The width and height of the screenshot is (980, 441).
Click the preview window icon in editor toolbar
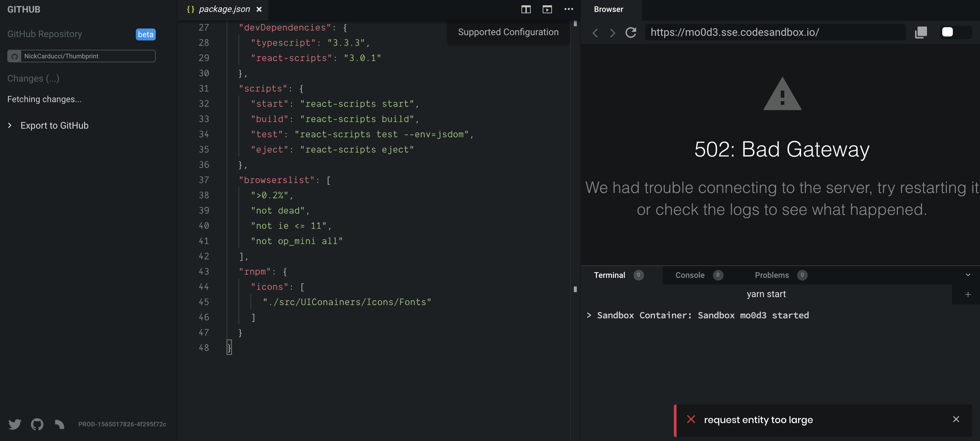[547, 10]
